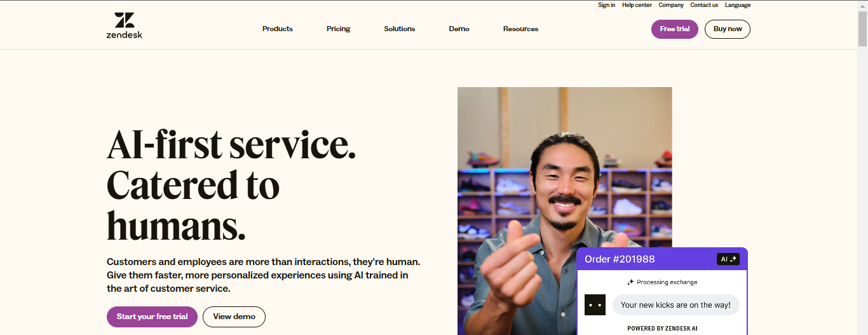Click the AI sparkle badge on order card
This screenshot has width=868, height=335.
coord(728,259)
